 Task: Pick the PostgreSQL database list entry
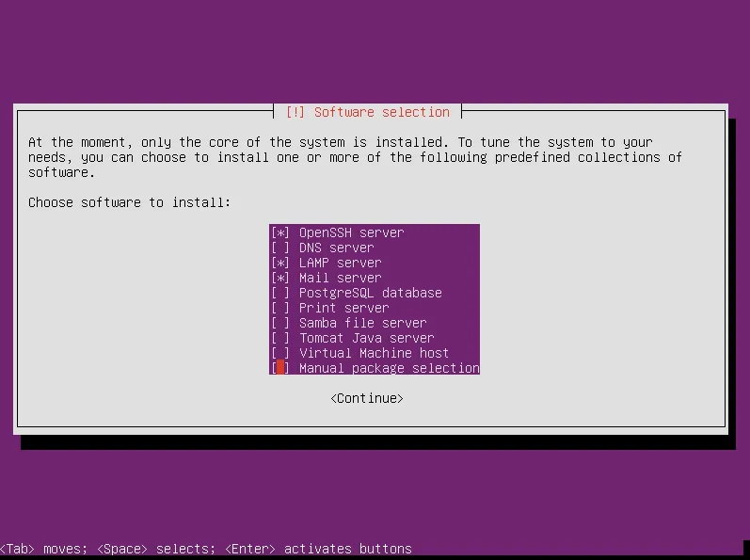tap(375, 293)
